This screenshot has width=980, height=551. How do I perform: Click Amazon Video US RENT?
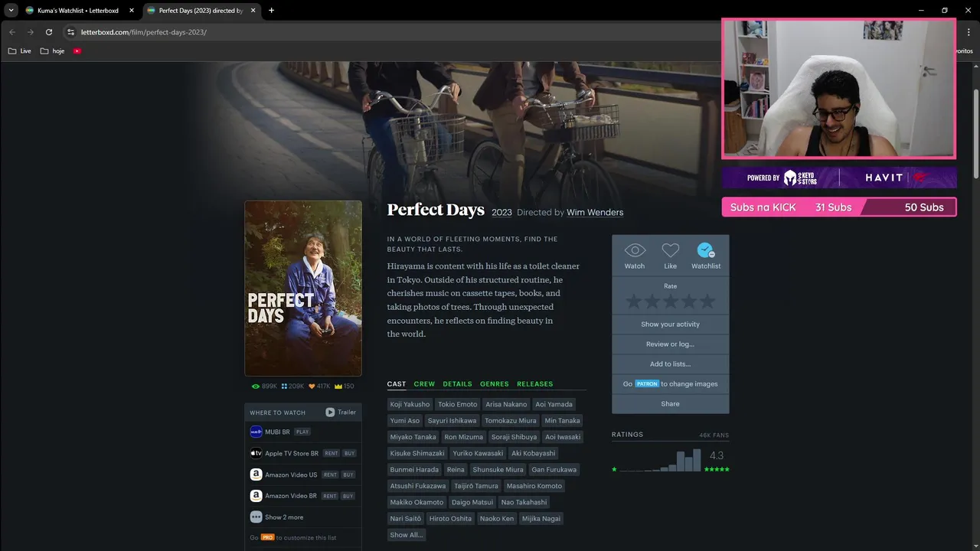(x=330, y=475)
